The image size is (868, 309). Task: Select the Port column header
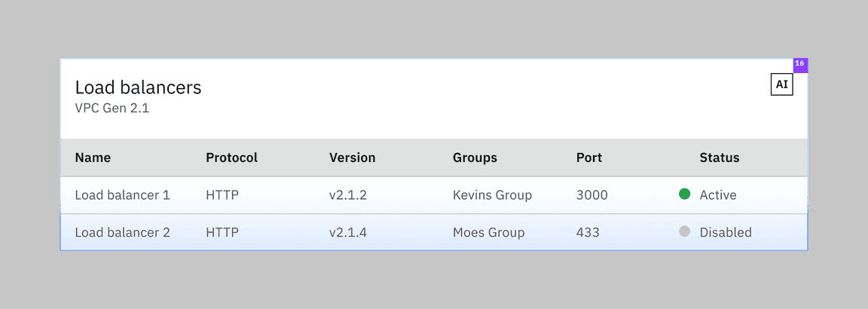589,158
